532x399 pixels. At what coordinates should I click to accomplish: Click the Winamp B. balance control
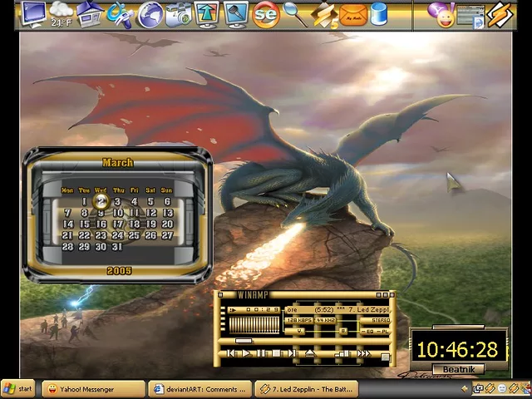click(343, 331)
